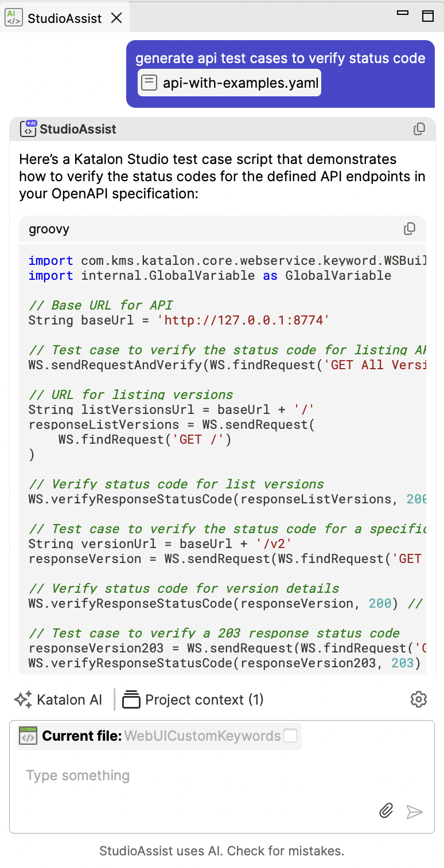Click the "String listVersionsUrl" code line
Screen dimensions: 444x868
(x=172, y=409)
